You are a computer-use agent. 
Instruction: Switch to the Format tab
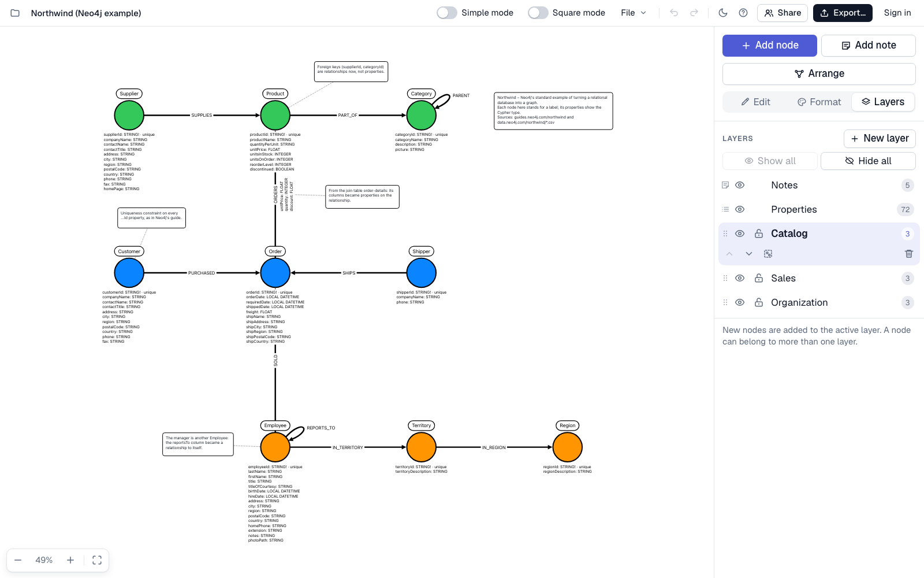pyautogui.click(x=819, y=102)
